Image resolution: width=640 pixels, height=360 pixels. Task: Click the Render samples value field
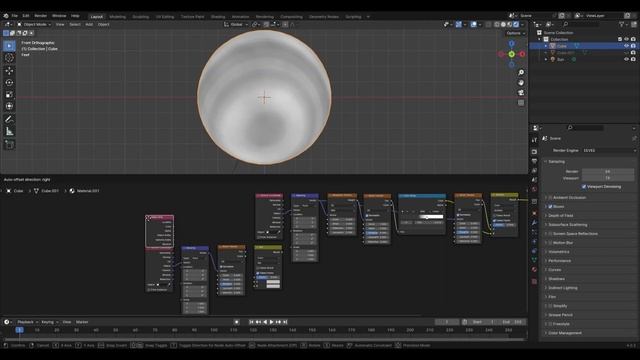(x=608, y=171)
